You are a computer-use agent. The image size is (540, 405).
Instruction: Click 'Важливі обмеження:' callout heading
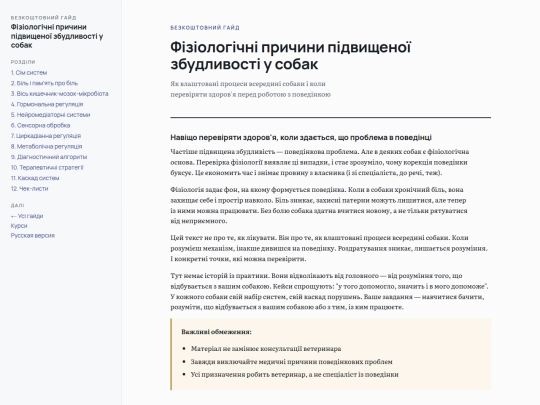(217, 332)
